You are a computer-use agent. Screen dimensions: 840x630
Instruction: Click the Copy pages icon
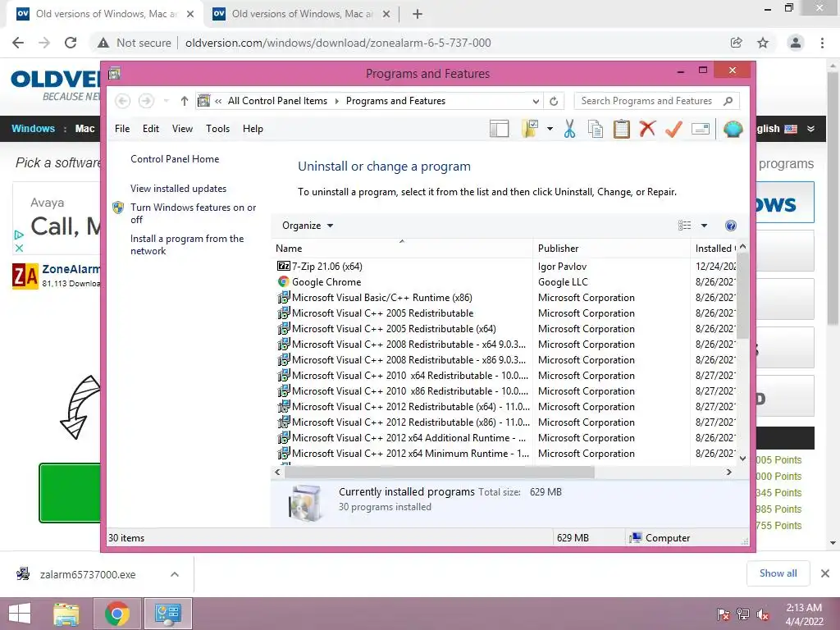click(596, 129)
